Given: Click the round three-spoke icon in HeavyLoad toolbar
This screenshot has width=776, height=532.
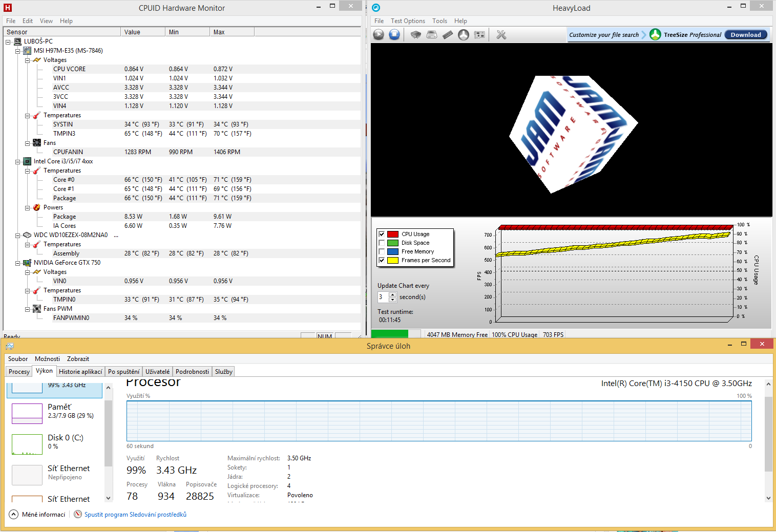Looking at the screenshot, I should click(x=464, y=34).
